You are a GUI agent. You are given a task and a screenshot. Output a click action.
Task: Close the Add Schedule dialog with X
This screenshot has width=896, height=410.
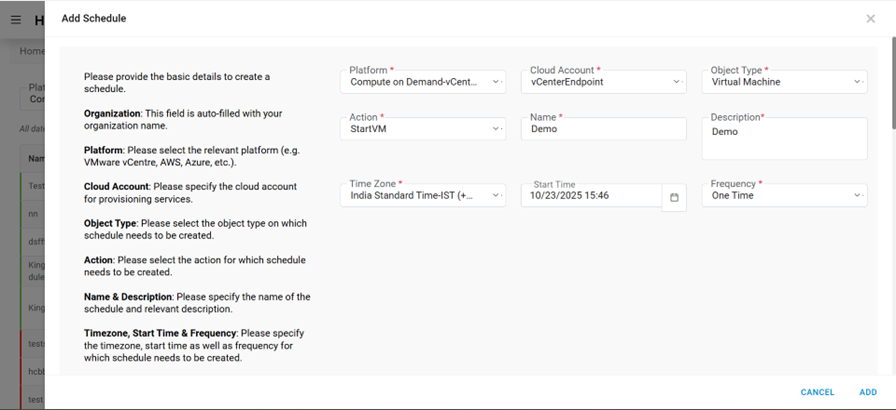[x=870, y=18]
